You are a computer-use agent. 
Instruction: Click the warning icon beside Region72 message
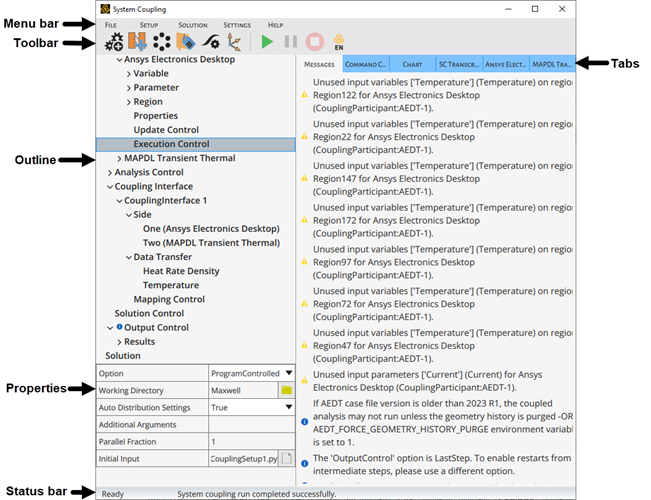point(304,304)
